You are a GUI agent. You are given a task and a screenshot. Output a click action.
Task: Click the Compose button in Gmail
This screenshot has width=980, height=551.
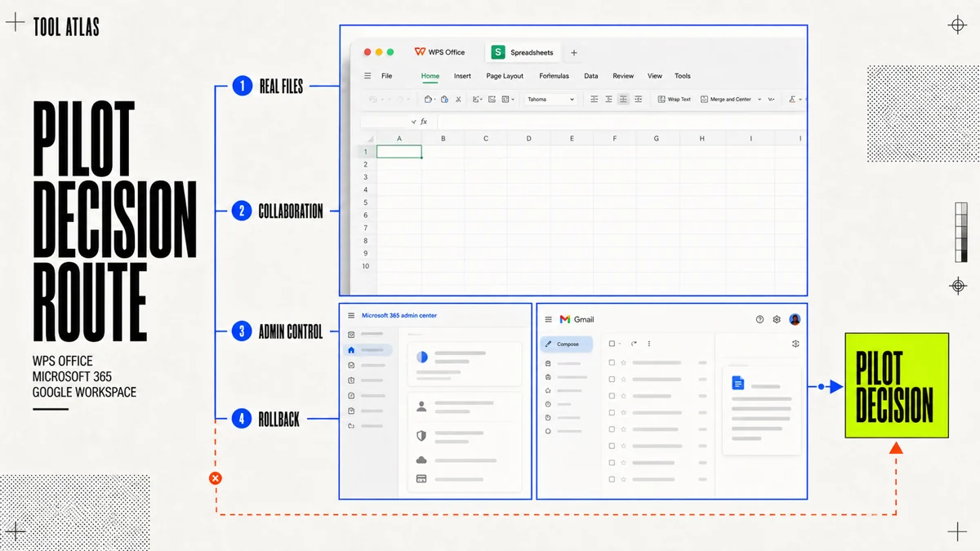tap(567, 344)
